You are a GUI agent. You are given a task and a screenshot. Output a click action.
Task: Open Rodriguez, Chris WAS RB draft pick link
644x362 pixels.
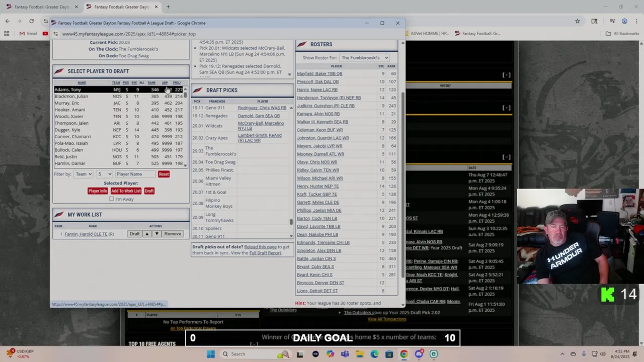pos(262,108)
